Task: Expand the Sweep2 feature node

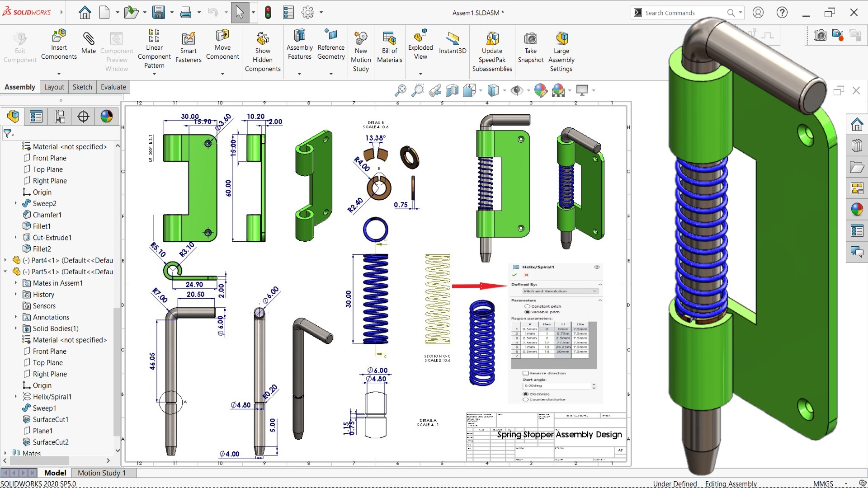Action: (x=15, y=203)
